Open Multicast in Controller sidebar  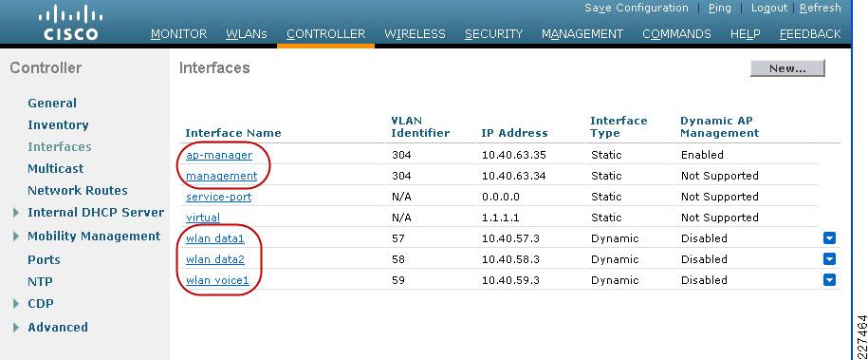pos(55,169)
